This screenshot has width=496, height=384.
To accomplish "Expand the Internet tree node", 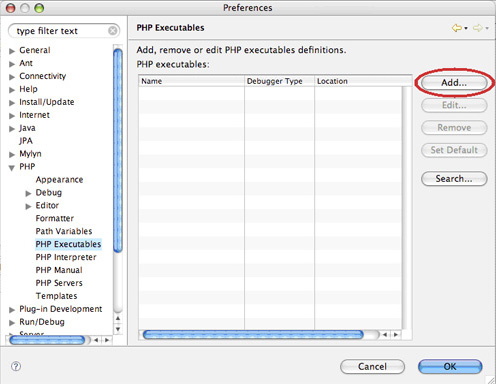I will [12, 116].
